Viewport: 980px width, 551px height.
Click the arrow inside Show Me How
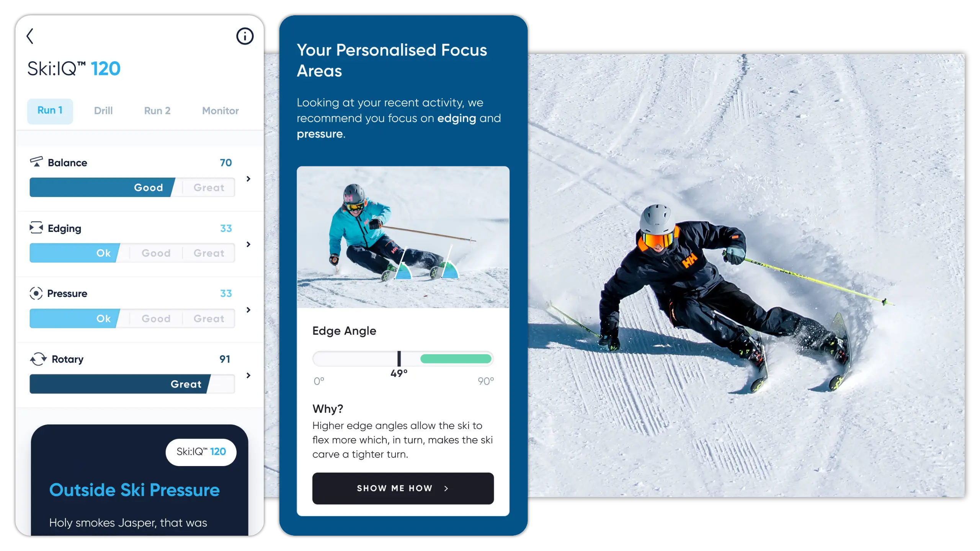(x=446, y=488)
